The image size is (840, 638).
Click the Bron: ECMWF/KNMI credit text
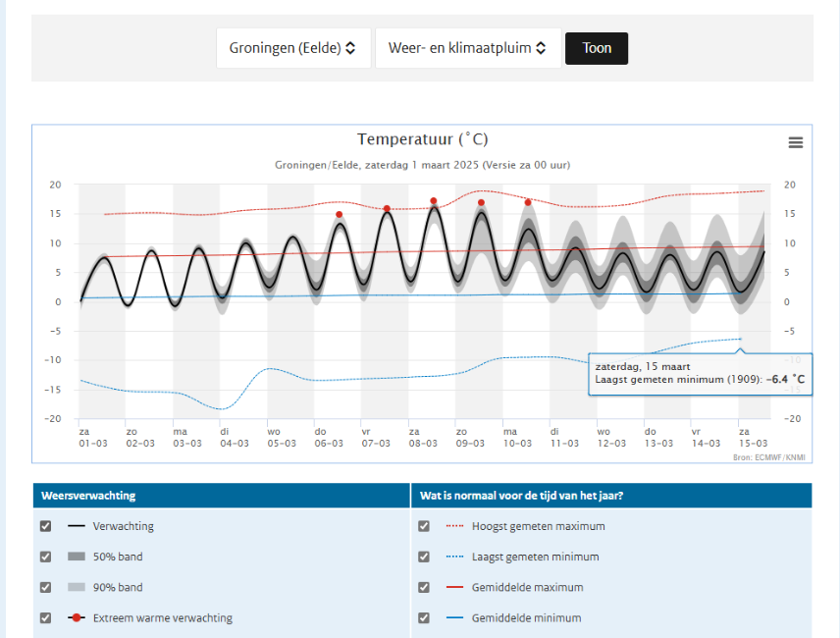(769, 457)
